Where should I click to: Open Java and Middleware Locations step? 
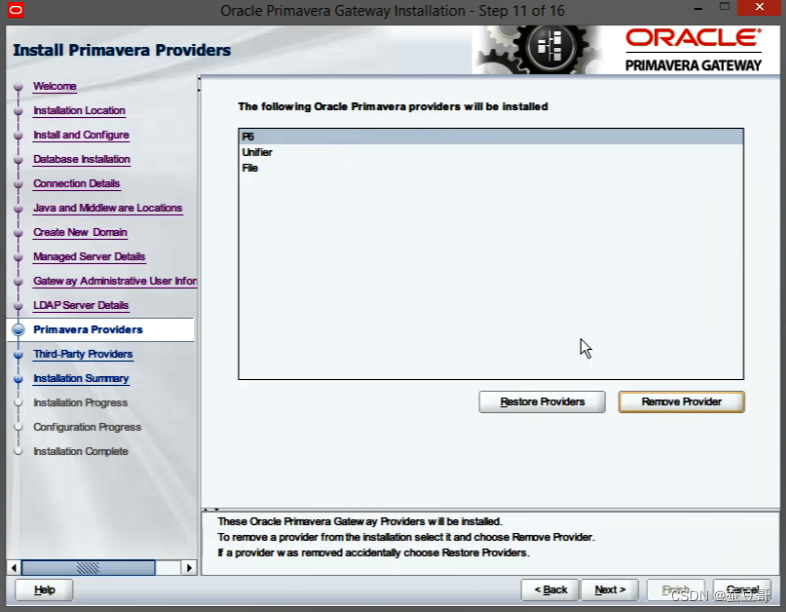(108, 208)
